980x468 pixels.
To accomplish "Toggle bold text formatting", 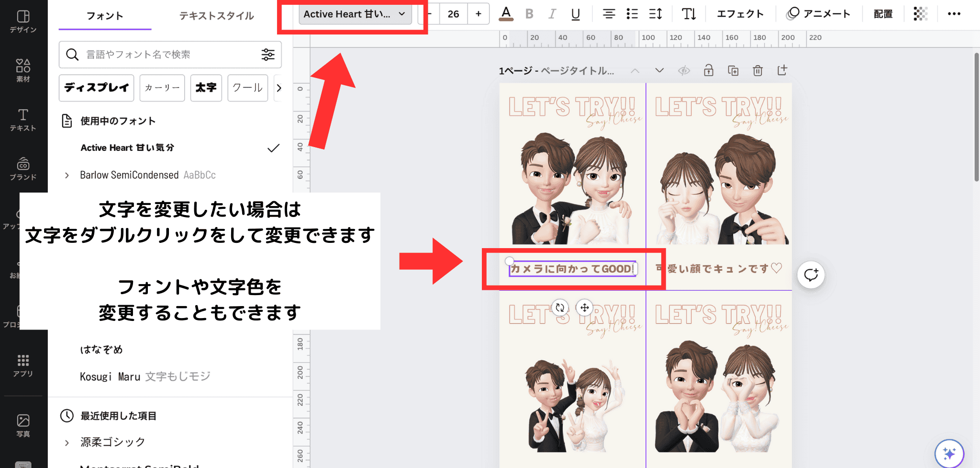I will point(529,14).
